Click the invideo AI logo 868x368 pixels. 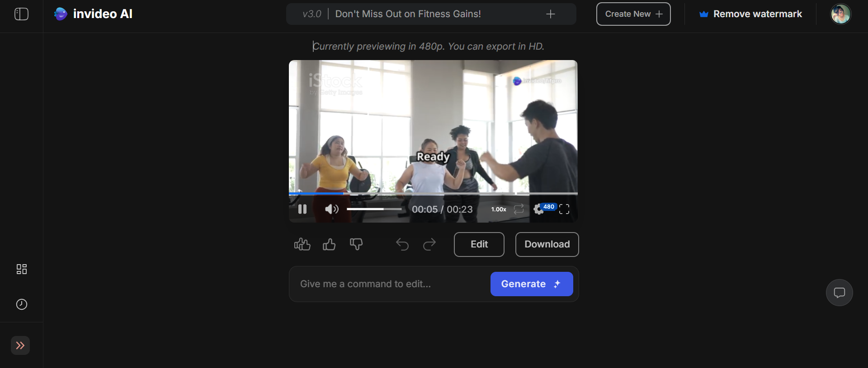(93, 14)
